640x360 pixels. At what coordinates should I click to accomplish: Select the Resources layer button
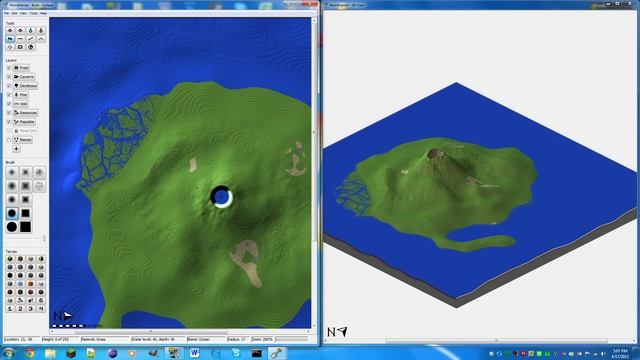click(25, 113)
